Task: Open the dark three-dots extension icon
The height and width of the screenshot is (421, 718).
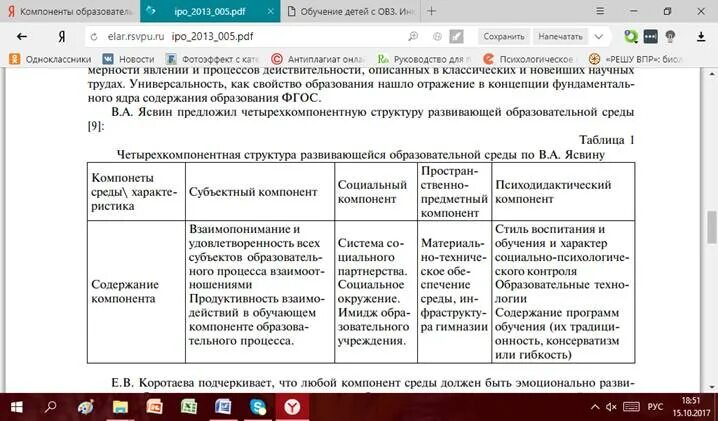Action: click(x=650, y=37)
